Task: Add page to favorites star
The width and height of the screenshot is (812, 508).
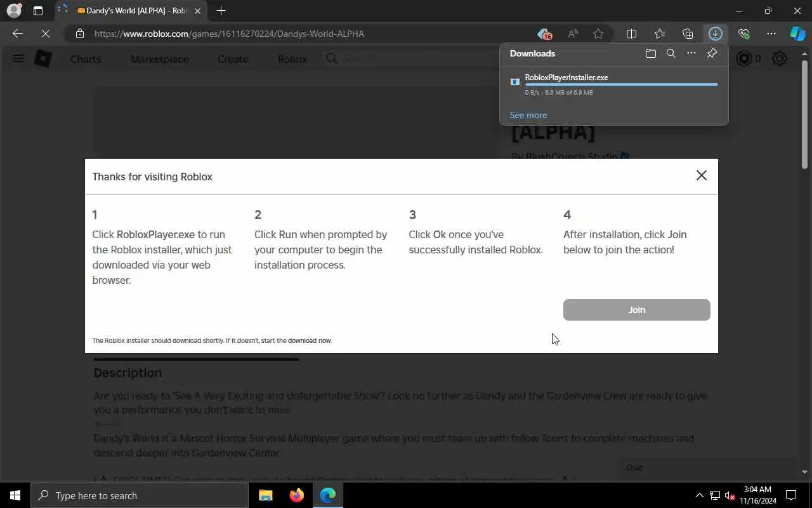Action: 598,34
